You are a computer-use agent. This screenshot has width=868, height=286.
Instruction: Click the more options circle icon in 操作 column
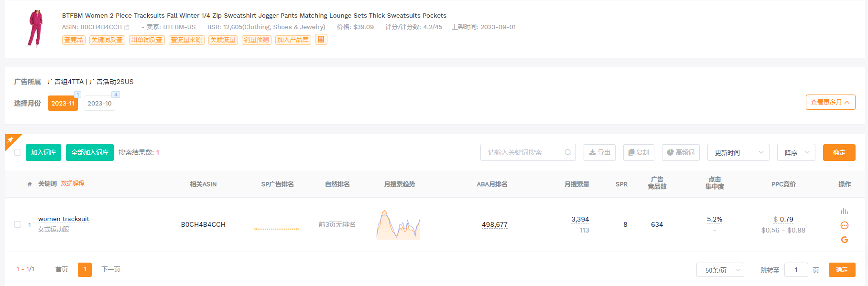pos(844,225)
